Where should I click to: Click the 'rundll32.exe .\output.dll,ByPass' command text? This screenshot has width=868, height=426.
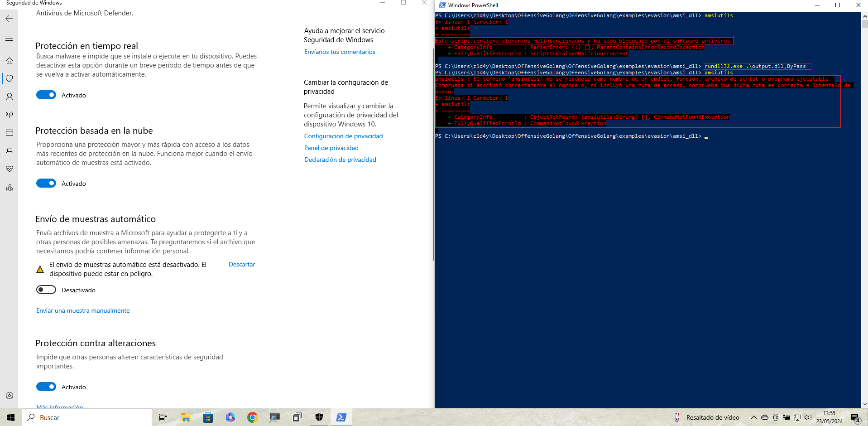coord(755,66)
